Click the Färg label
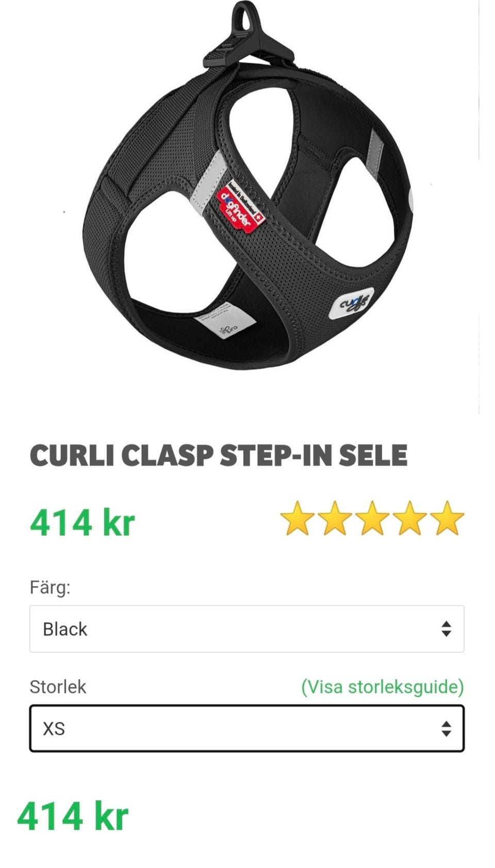Viewport: 495px width, 868px height. point(50,587)
